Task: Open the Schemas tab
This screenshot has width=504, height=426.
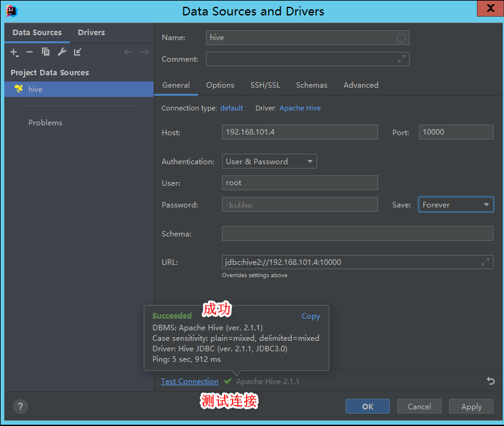Action: [312, 85]
